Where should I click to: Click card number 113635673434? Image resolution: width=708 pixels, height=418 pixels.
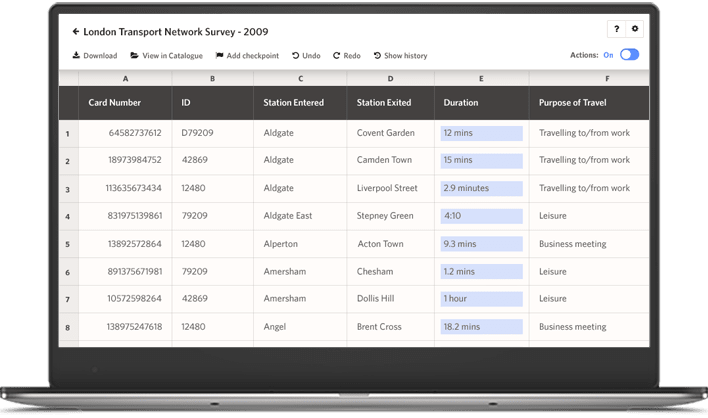click(134, 188)
